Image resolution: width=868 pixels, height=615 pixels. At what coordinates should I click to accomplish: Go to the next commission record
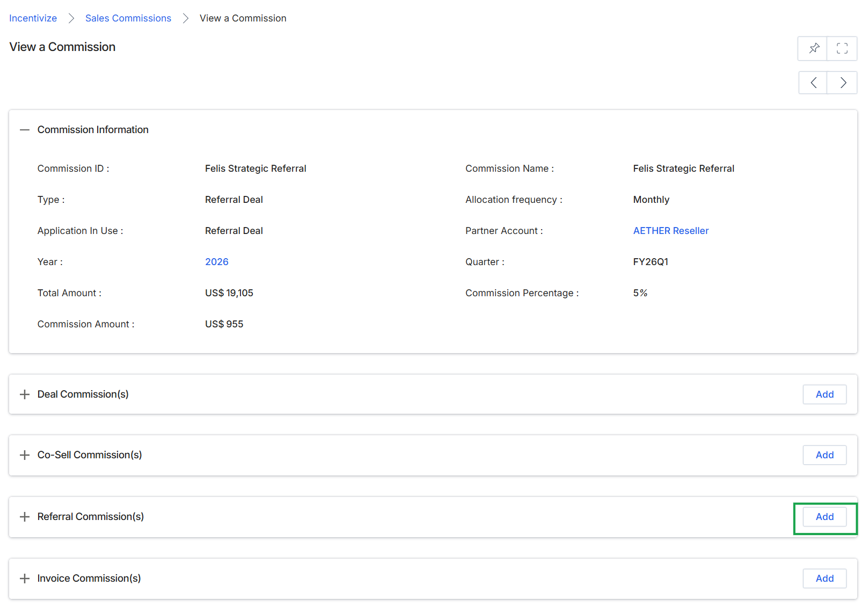click(842, 83)
